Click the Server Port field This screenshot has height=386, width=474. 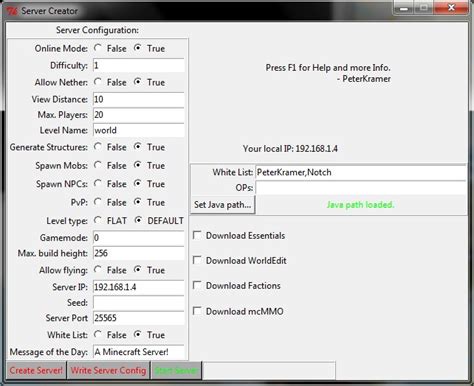138,318
